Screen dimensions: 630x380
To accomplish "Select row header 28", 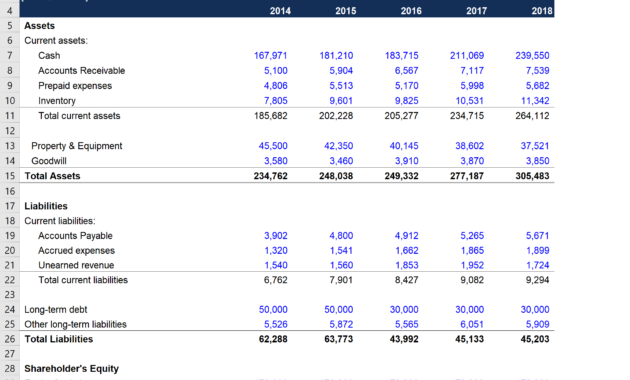I will 10,369.
